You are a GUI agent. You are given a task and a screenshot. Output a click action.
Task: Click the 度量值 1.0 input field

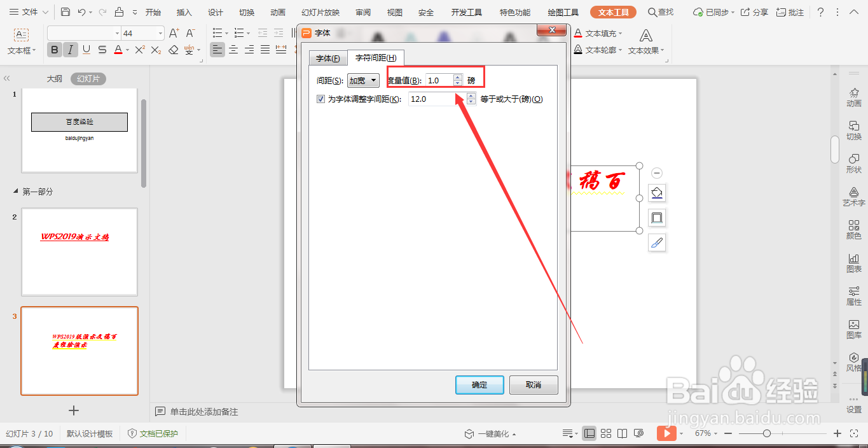point(439,80)
